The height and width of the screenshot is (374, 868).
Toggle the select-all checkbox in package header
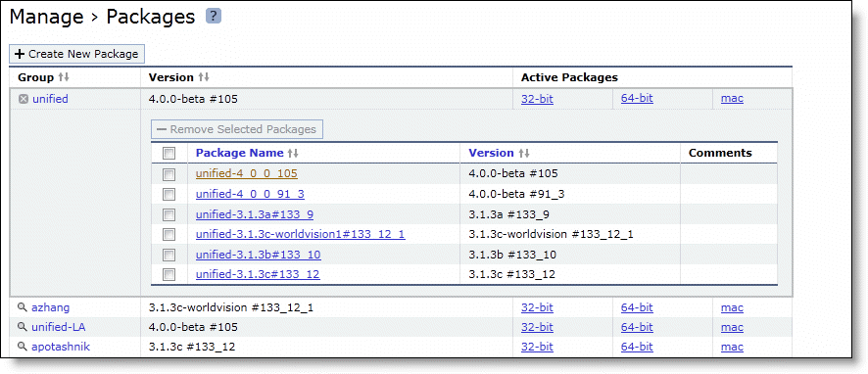click(x=169, y=154)
